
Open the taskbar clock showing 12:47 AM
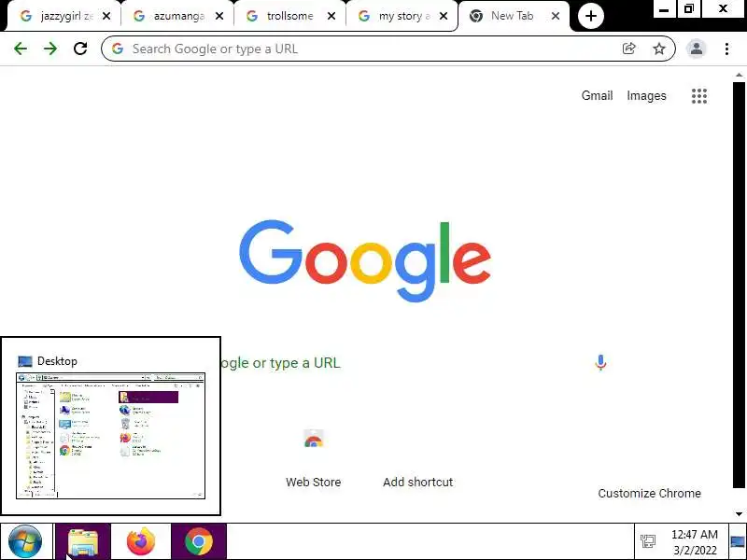coord(695,542)
